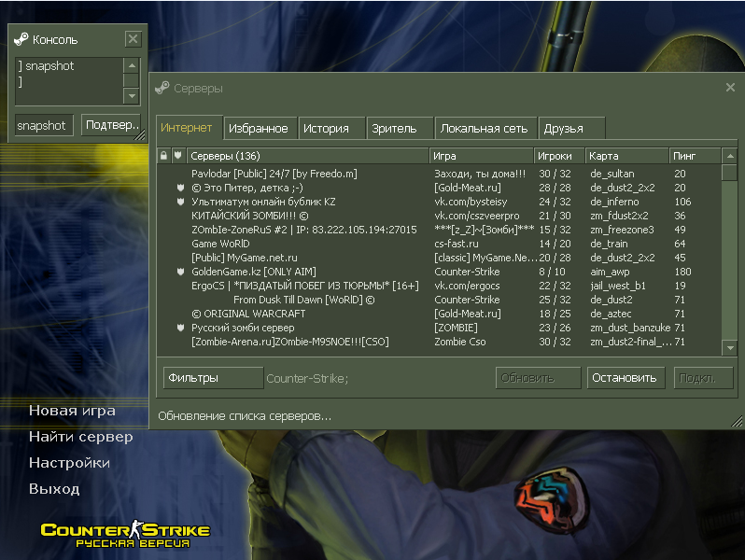Click game label vk.com/ergocs
Image resolution: width=745 pixels, height=560 pixels.
[467, 286]
